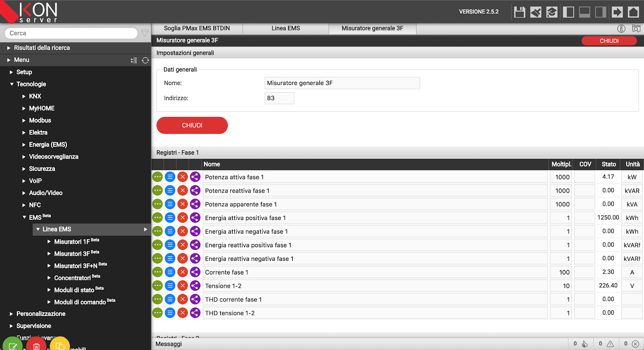Expand Risultati della ricerca section
The image size is (644, 350).
[x=9, y=48]
